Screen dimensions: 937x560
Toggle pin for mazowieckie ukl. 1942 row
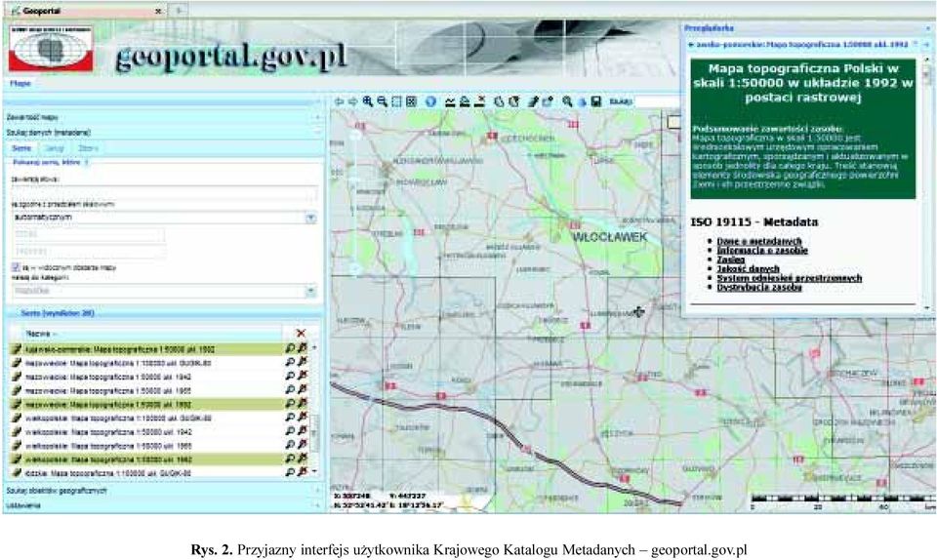303,376
